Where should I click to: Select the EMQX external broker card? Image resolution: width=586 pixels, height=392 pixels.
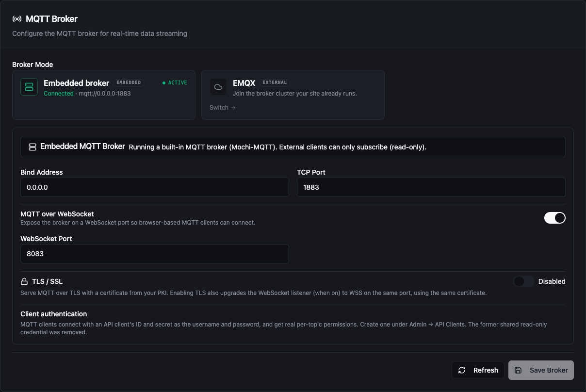point(293,95)
